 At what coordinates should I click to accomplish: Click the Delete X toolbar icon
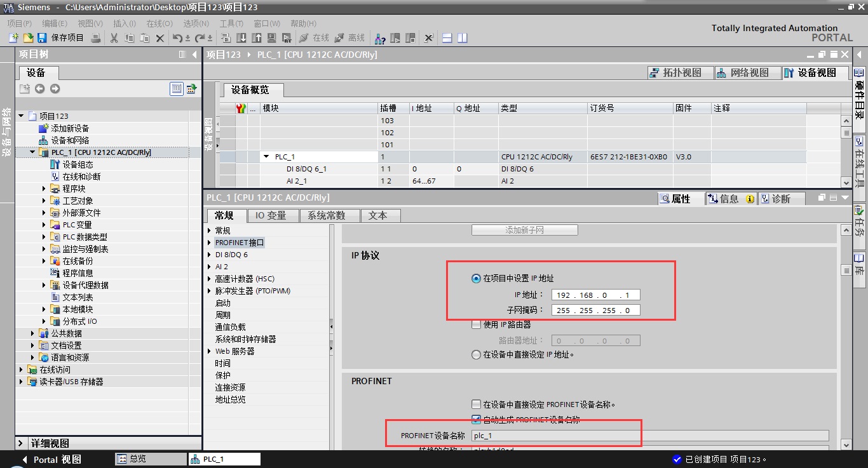click(x=160, y=38)
